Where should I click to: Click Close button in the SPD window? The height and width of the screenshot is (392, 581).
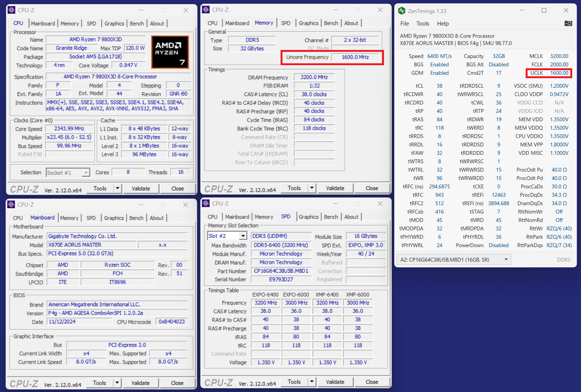point(372,382)
